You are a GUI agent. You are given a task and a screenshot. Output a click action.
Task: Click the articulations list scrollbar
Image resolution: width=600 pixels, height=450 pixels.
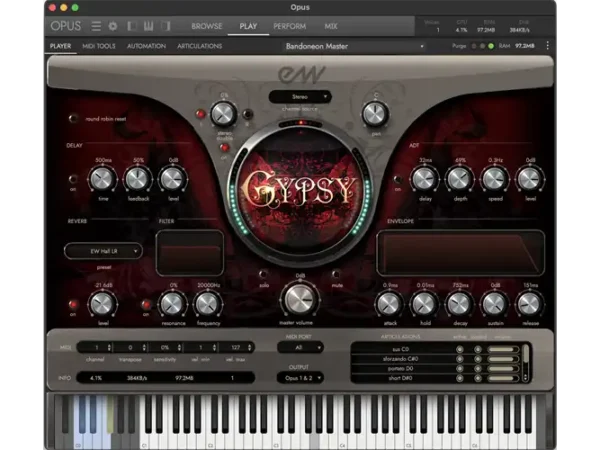[x=526, y=362]
